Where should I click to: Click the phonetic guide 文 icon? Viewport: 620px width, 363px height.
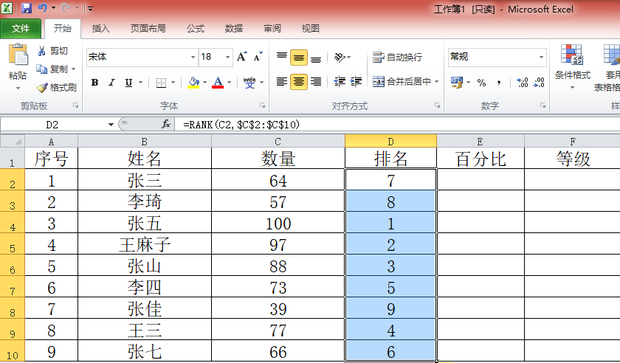click(x=249, y=83)
